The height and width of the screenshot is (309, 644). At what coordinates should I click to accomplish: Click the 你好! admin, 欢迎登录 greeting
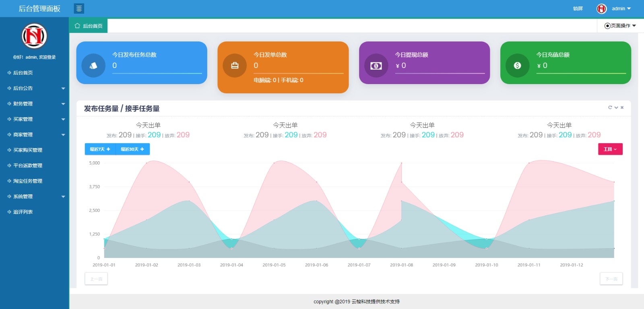coord(34,57)
